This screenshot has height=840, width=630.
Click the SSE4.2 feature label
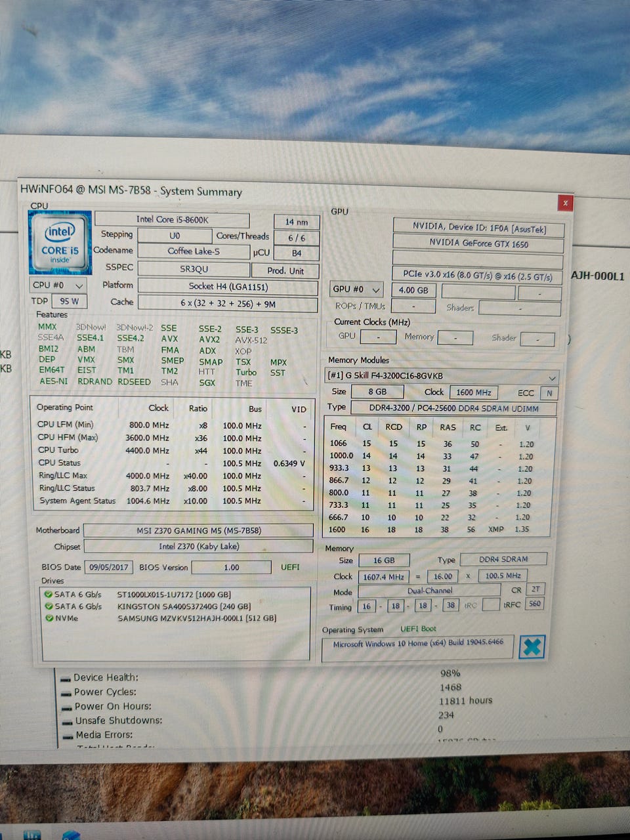tap(131, 338)
